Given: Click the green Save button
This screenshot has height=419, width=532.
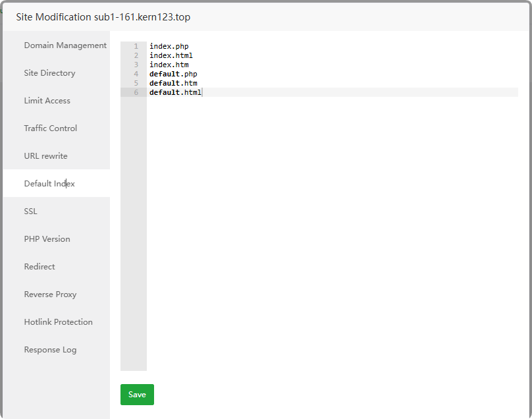Looking at the screenshot, I should tap(137, 395).
